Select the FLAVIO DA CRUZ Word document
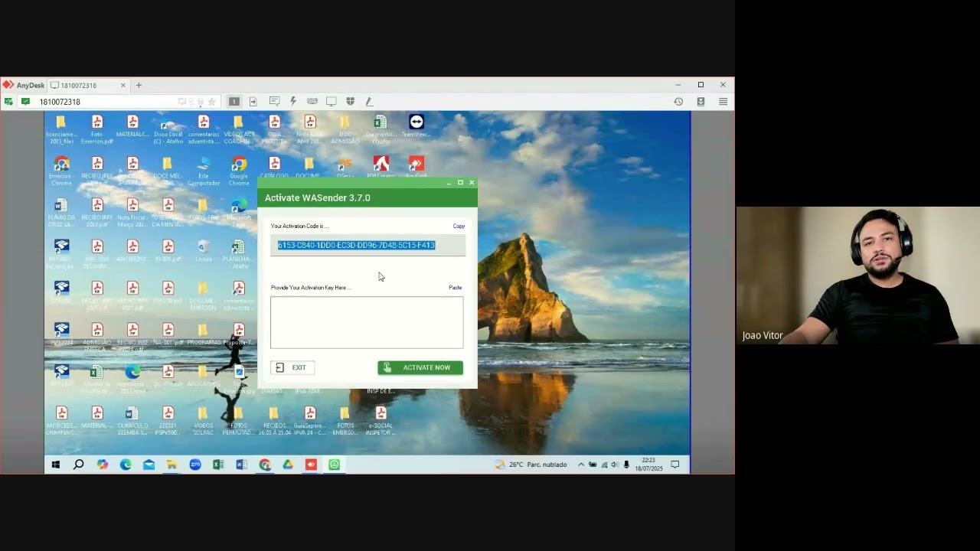This screenshot has width=980, height=551. [61, 213]
